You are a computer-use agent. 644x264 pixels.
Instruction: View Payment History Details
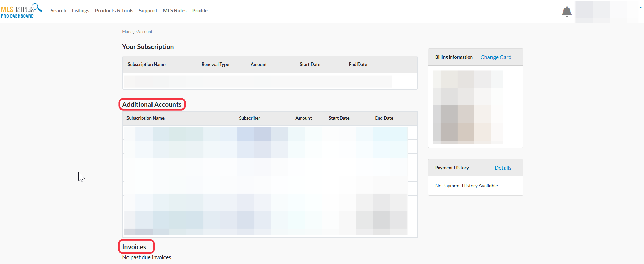pyautogui.click(x=503, y=168)
